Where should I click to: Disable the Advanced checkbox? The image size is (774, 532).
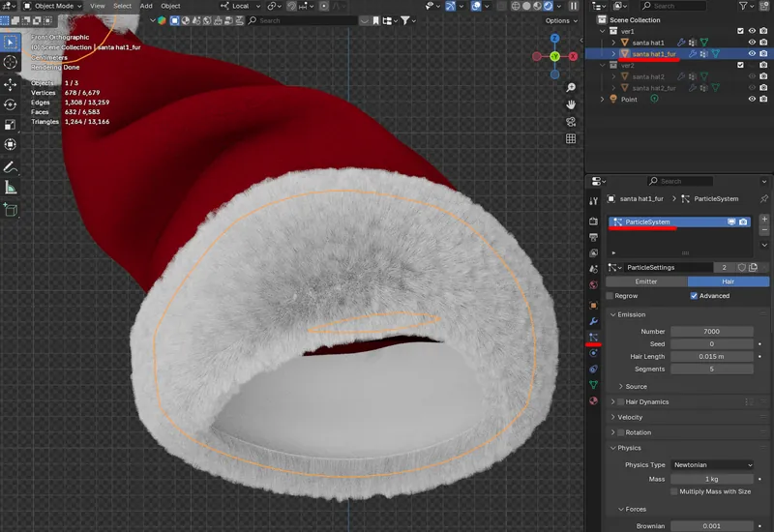694,296
